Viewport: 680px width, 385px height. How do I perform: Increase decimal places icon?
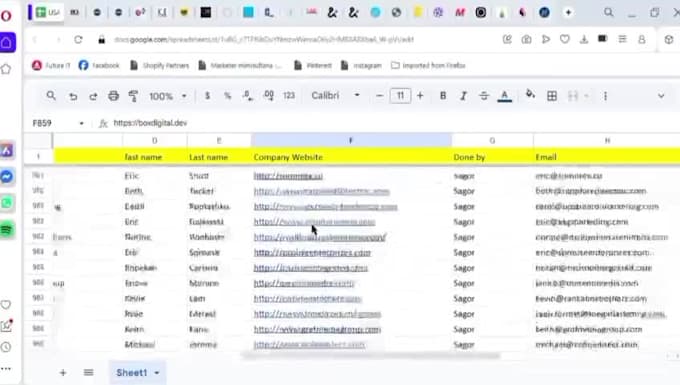[x=268, y=96]
